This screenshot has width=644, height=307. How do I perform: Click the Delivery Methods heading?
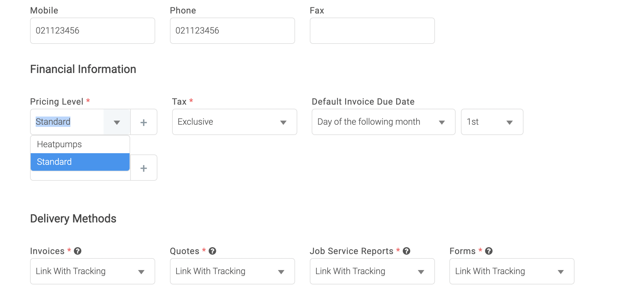73,219
